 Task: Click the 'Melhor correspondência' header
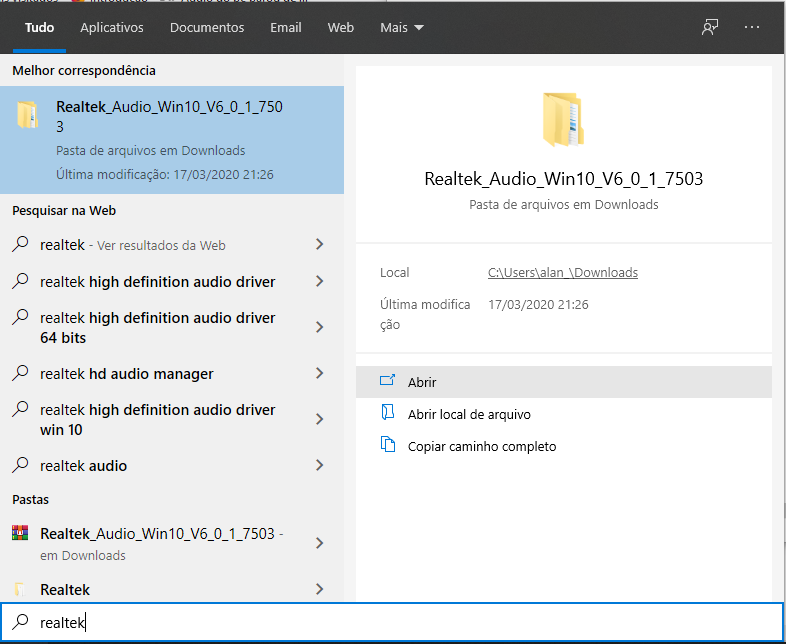click(84, 71)
